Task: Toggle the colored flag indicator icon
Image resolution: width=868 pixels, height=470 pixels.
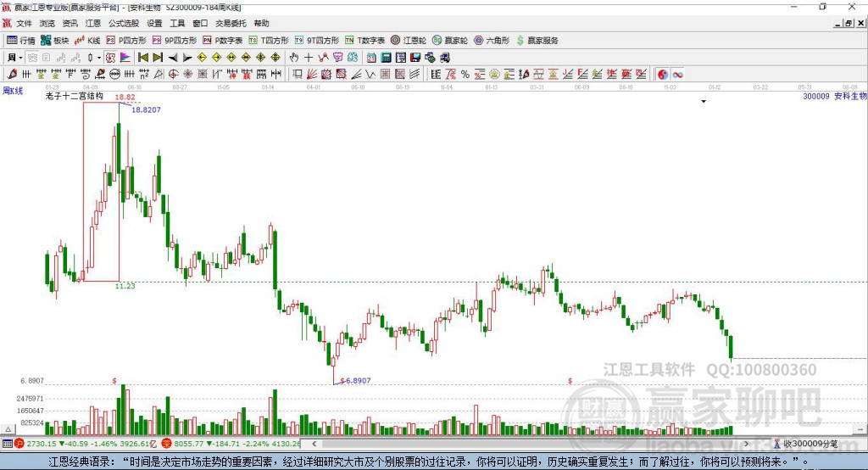Action: (x=125, y=58)
